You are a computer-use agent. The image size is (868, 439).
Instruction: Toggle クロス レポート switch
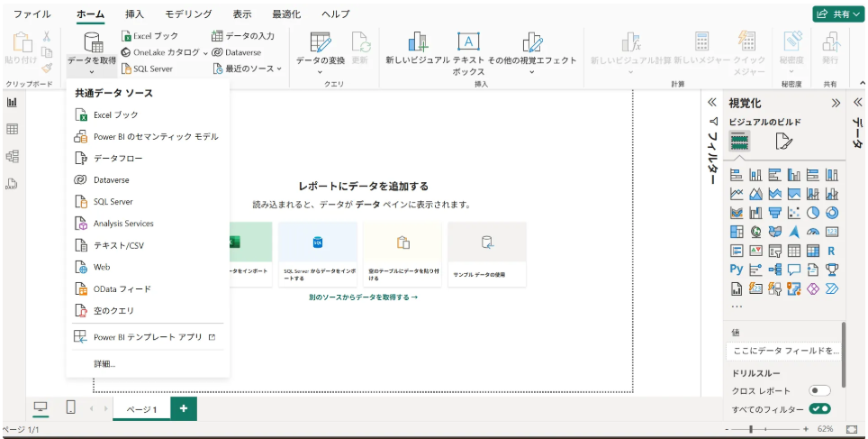pyautogui.click(x=819, y=391)
